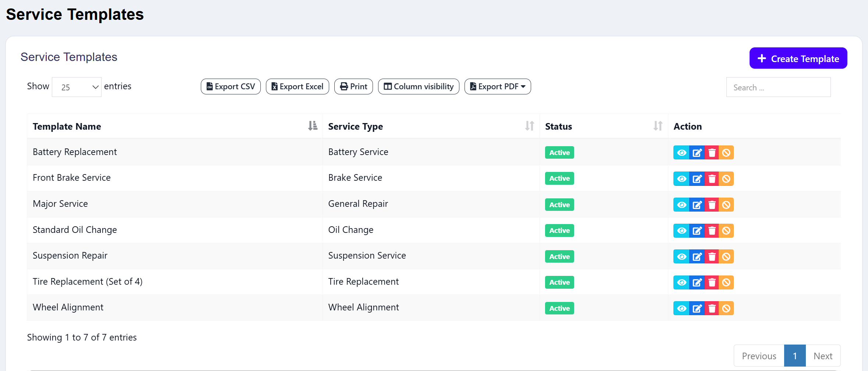Export the table as CSV
The height and width of the screenshot is (371, 868).
(x=231, y=87)
